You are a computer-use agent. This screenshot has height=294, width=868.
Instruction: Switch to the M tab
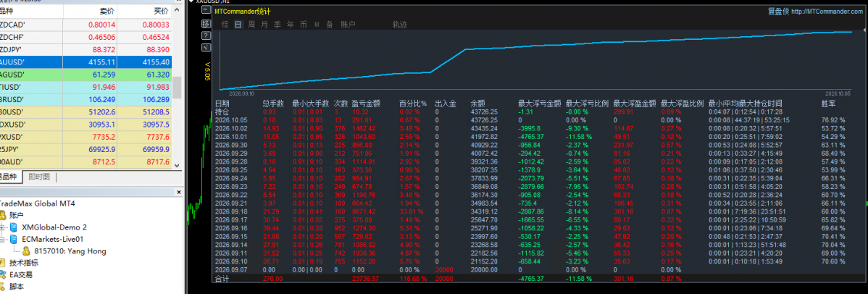point(317,25)
